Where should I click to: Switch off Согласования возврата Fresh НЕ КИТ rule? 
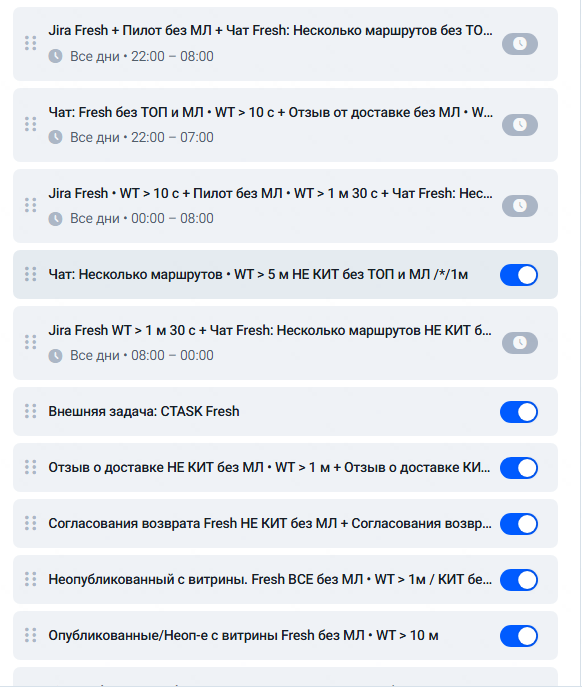pos(519,524)
